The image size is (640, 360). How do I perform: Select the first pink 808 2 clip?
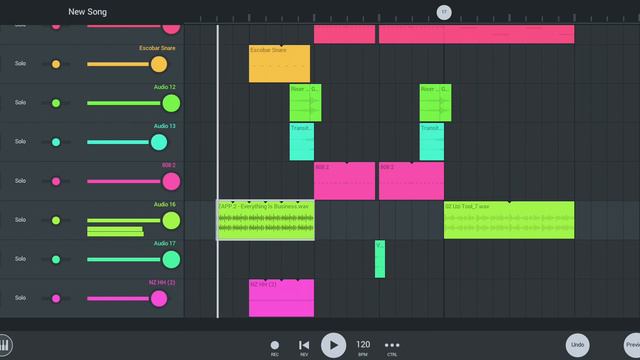pyautogui.click(x=344, y=181)
